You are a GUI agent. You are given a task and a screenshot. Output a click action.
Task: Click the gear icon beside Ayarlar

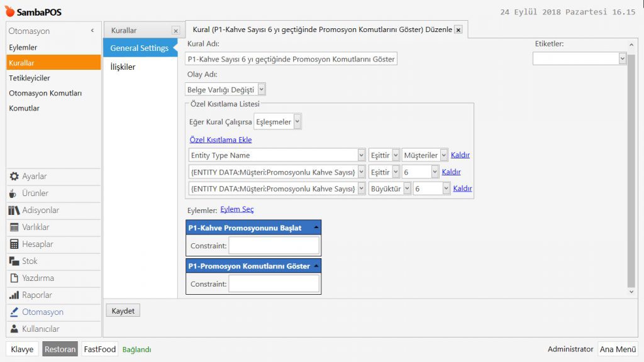tap(14, 177)
